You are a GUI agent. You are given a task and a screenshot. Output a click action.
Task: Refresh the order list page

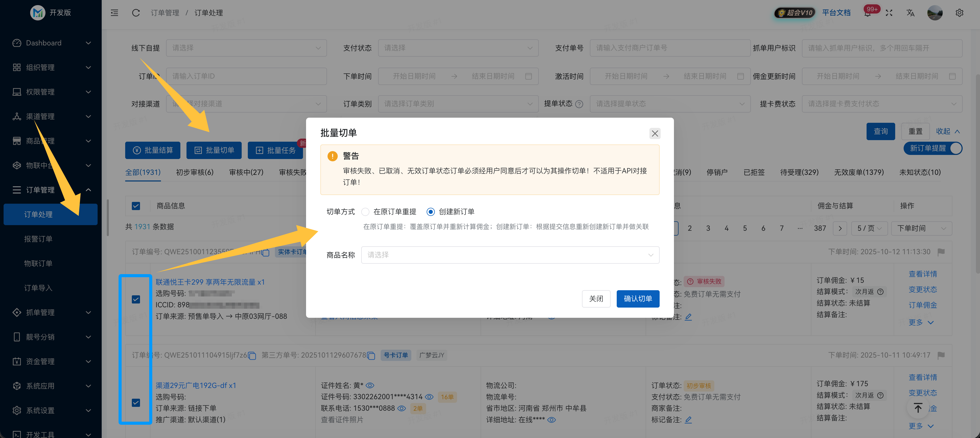click(136, 13)
